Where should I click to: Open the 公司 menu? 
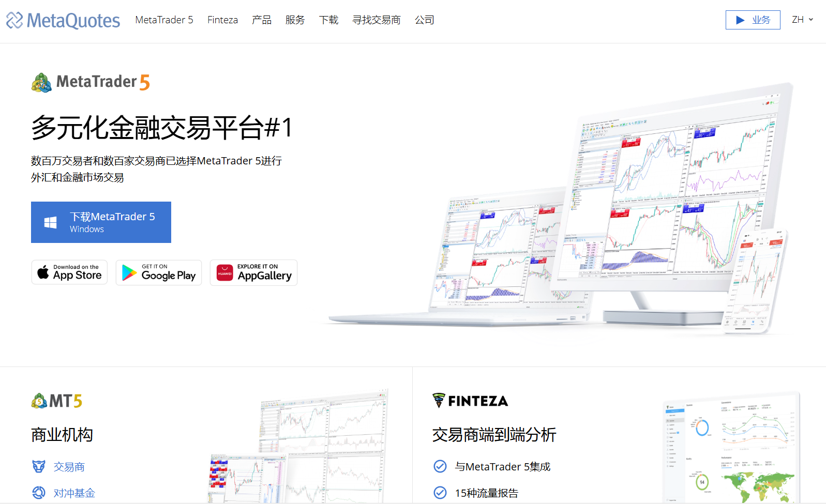(x=424, y=20)
